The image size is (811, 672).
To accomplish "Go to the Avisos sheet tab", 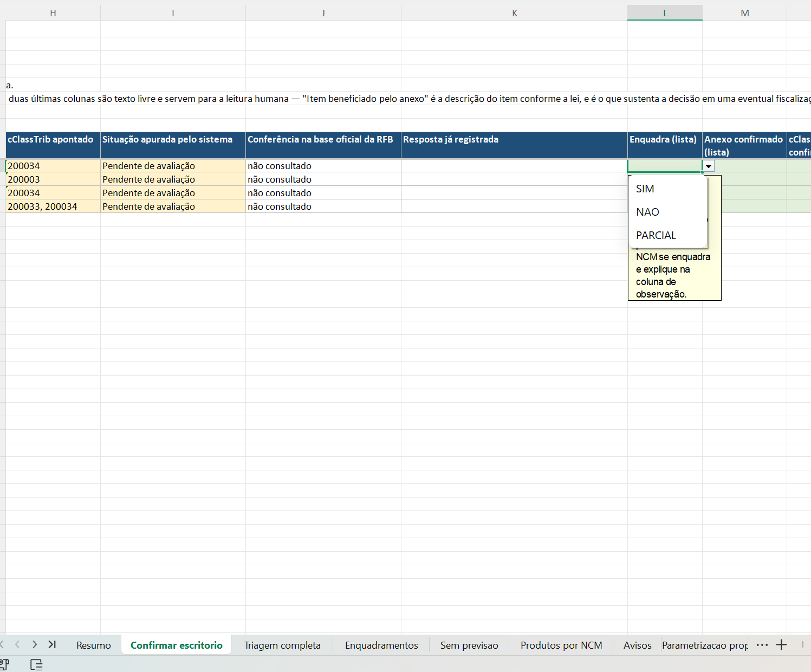I will (637, 645).
